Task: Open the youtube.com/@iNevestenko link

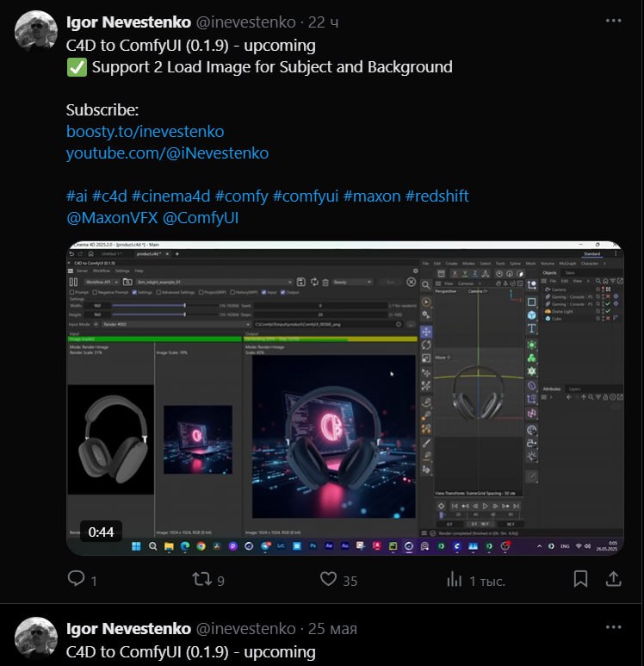Action: (167, 153)
